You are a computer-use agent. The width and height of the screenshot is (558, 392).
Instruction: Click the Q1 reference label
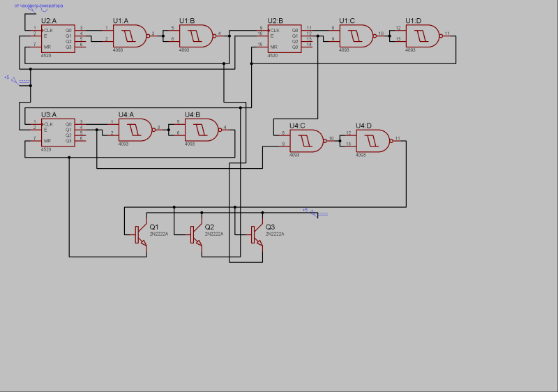click(x=154, y=227)
